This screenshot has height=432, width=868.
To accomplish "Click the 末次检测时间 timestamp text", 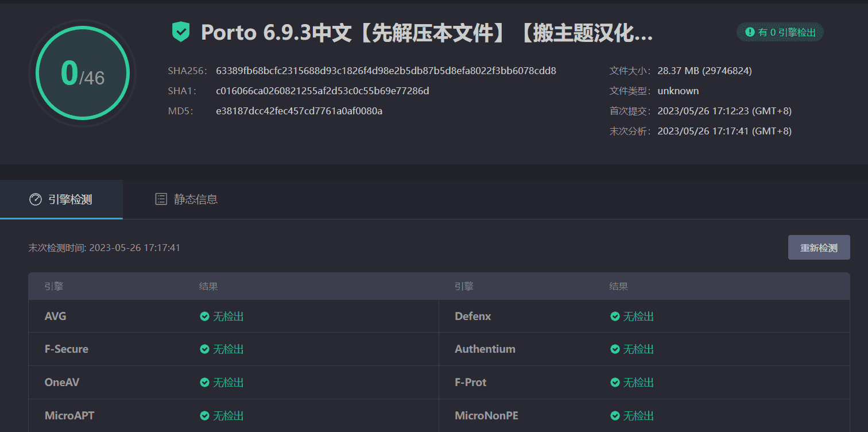I will click(x=104, y=248).
